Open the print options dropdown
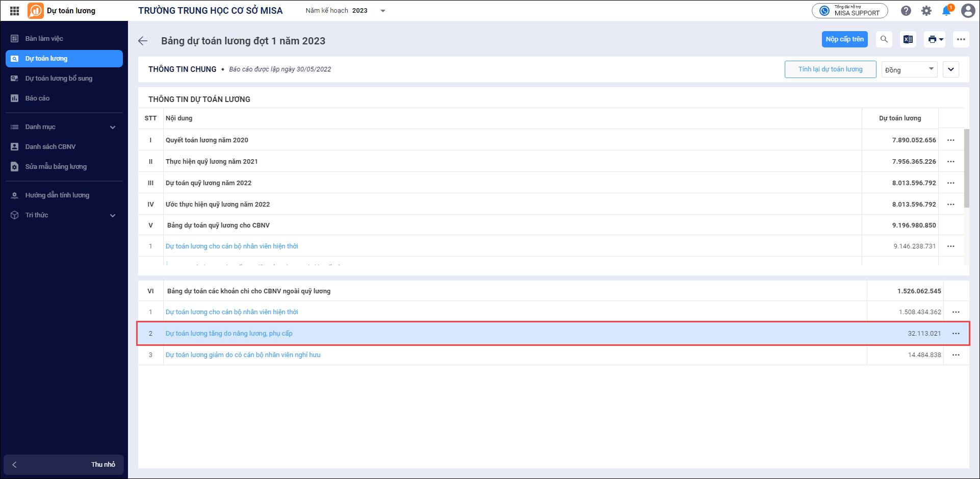 coord(935,39)
